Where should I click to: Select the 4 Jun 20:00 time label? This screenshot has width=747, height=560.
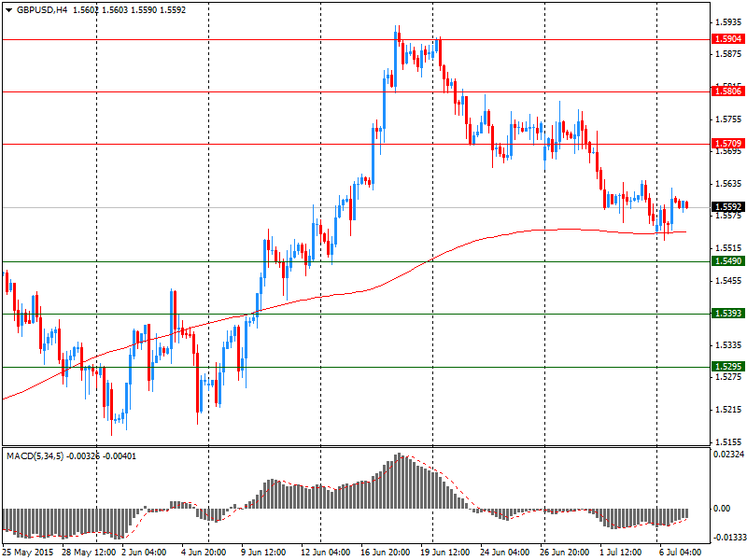click(204, 553)
